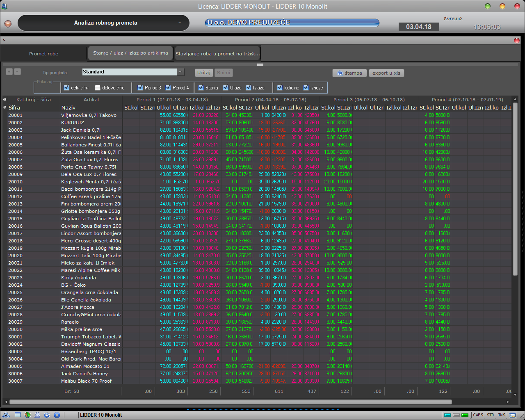This screenshot has height=420, width=525.
Task: Click the minus button next to Tip pregleda
Action: (x=17, y=71)
